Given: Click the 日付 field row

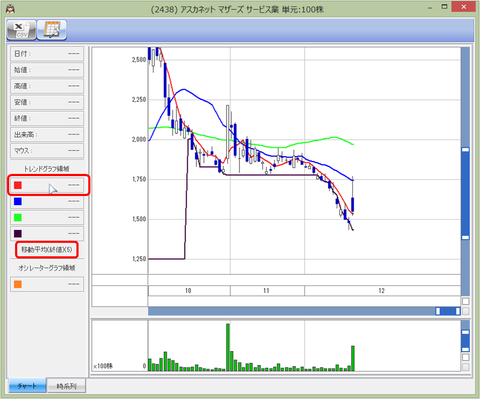Looking at the screenshot, I should tap(47, 54).
